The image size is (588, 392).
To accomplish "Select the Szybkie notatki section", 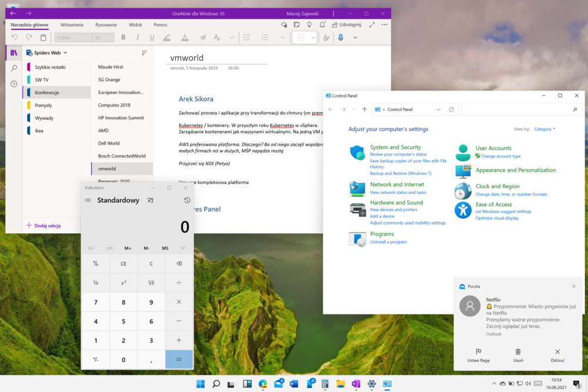I will pyautogui.click(x=57, y=67).
